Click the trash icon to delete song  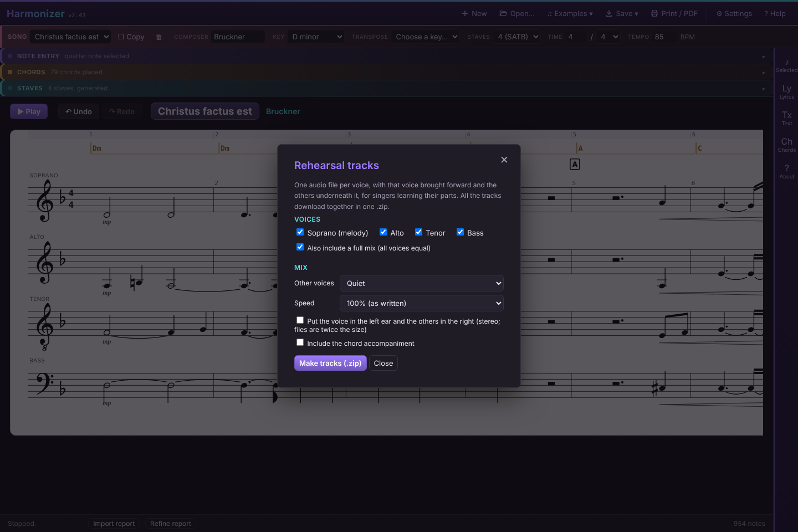[x=159, y=37]
